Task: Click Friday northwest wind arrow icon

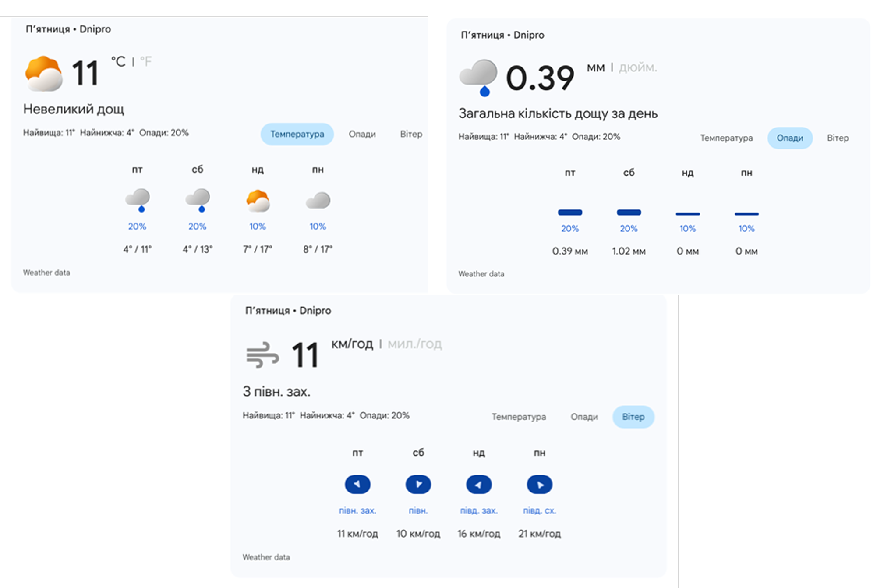Action: pos(357,484)
